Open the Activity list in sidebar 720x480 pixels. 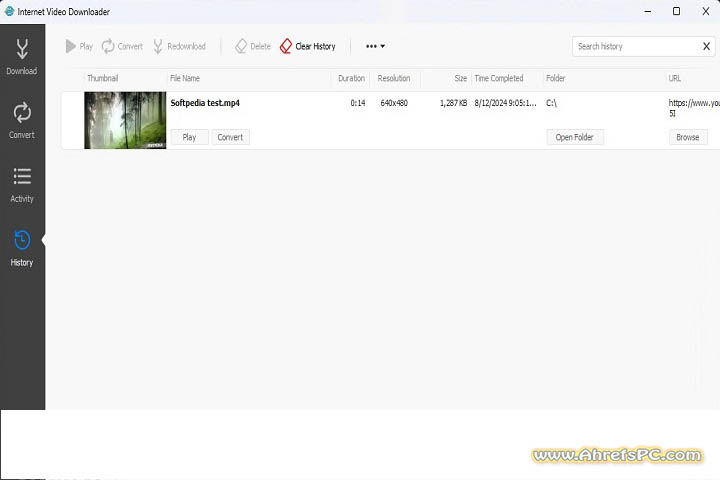click(x=22, y=185)
